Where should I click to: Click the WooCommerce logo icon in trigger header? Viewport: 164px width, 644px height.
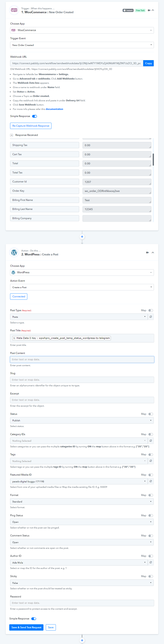[14, 10]
